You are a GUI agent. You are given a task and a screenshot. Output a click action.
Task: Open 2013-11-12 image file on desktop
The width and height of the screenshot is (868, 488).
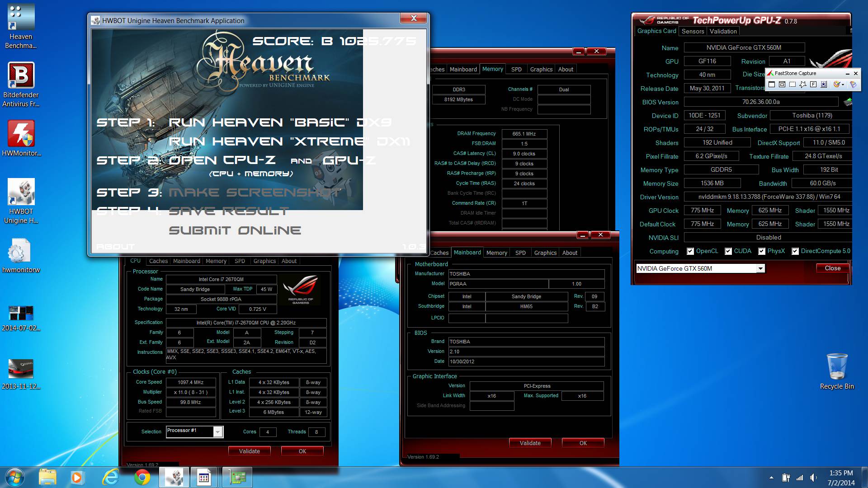pos(21,374)
